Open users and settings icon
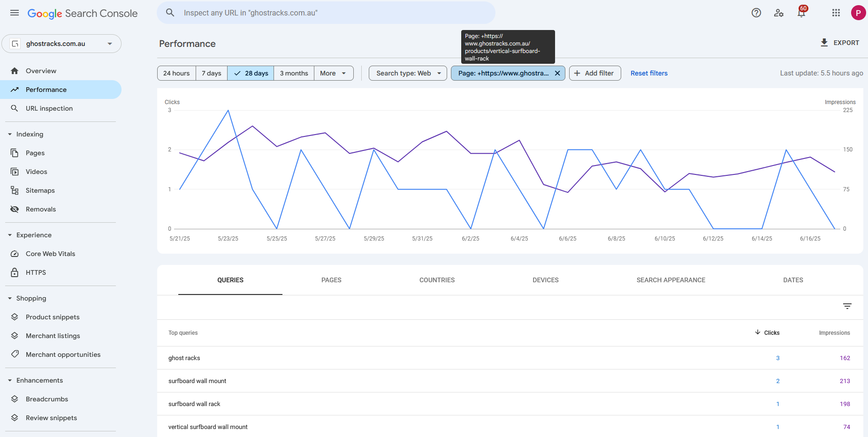The image size is (868, 437). click(x=779, y=13)
